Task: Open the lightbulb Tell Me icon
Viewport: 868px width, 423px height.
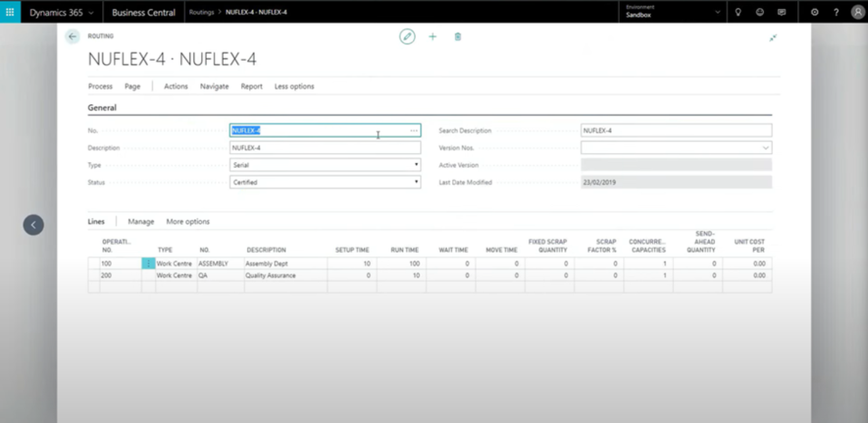Action: click(738, 12)
